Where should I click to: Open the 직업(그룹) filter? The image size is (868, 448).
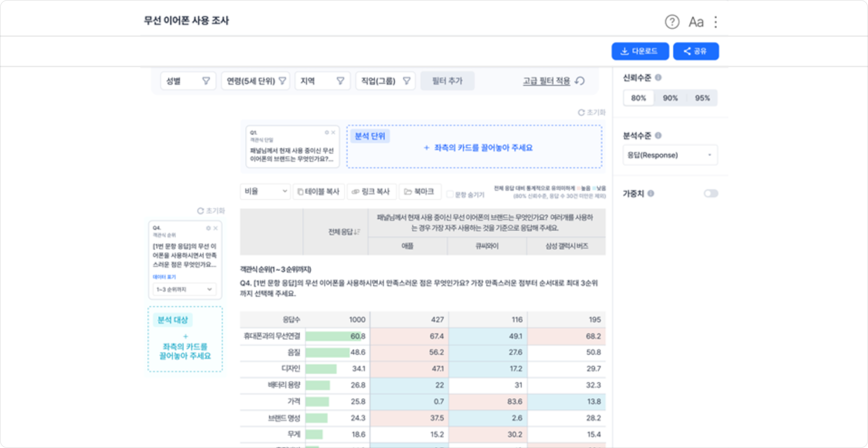(385, 81)
